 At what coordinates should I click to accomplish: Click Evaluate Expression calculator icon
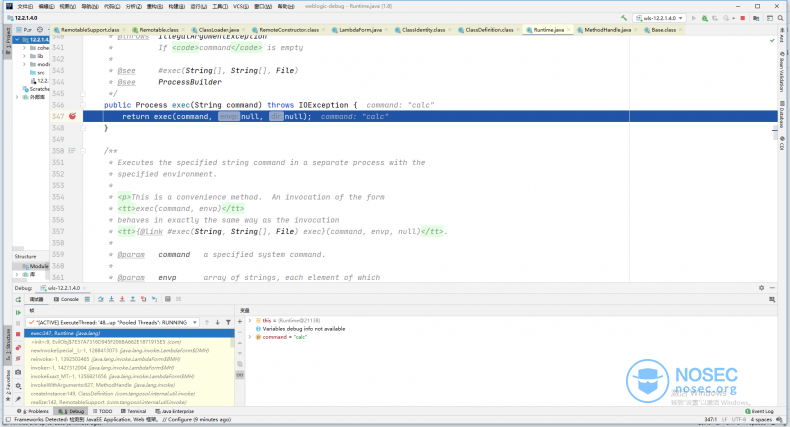[168, 299]
